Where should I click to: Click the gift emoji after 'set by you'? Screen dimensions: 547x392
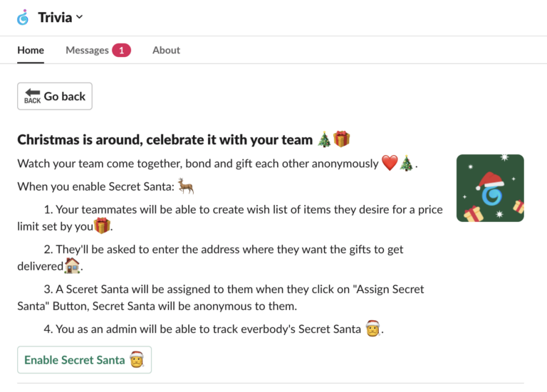pyautogui.click(x=103, y=226)
